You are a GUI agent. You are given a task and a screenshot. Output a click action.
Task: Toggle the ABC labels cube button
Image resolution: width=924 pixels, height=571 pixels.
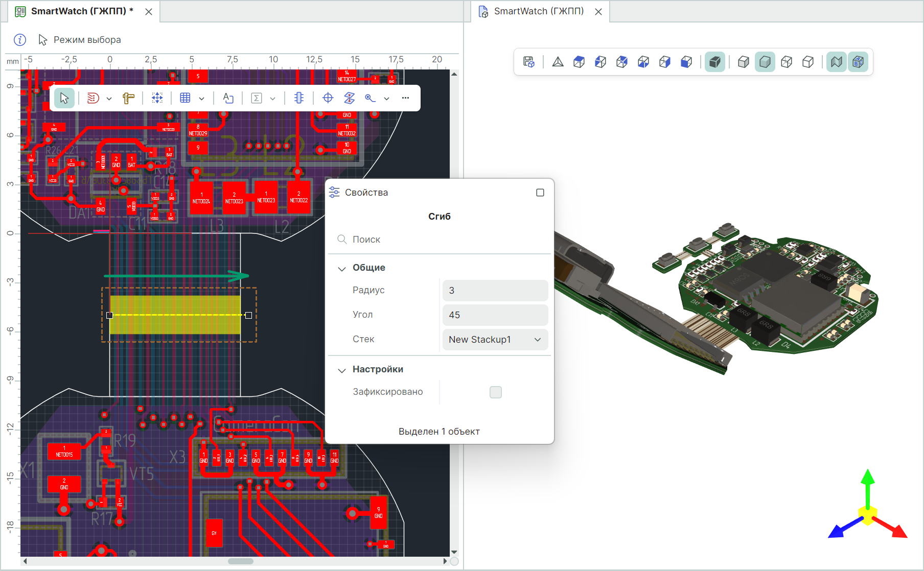[858, 62]
